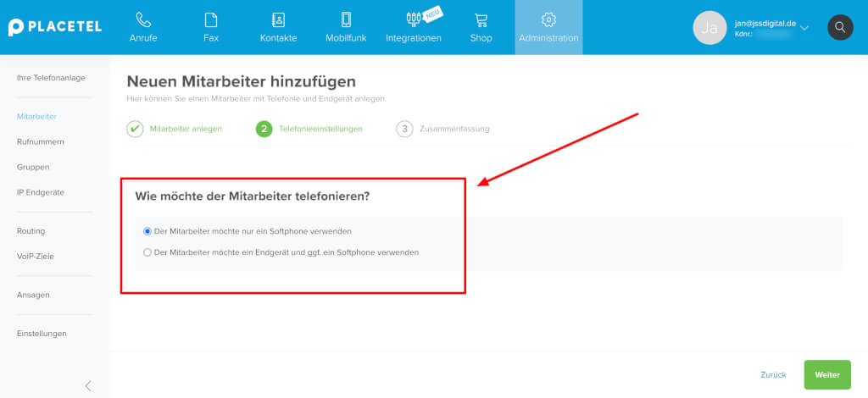Click the Ja user avatar
Viewport: 868px width, 398px height.
coord(709,28)
